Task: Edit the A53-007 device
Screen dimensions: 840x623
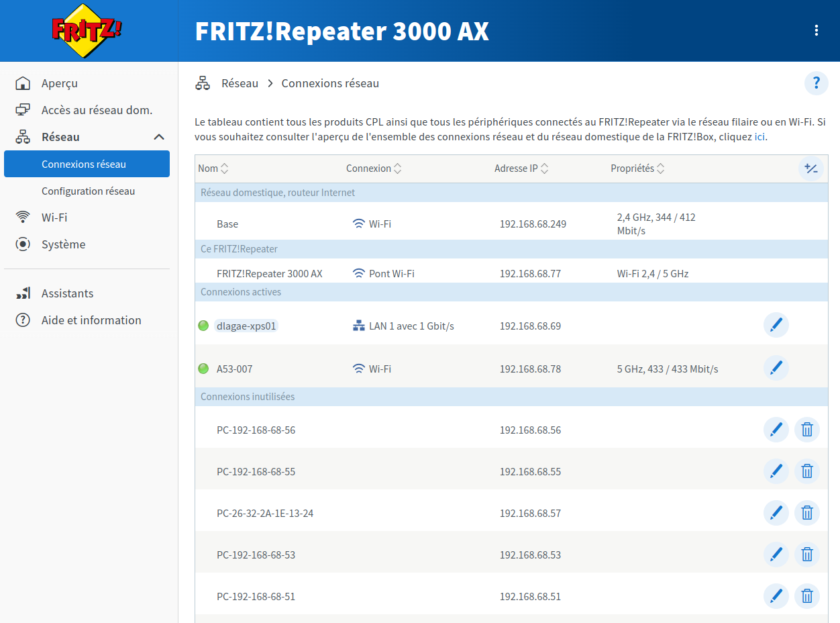Action: [x=776, y=369]
